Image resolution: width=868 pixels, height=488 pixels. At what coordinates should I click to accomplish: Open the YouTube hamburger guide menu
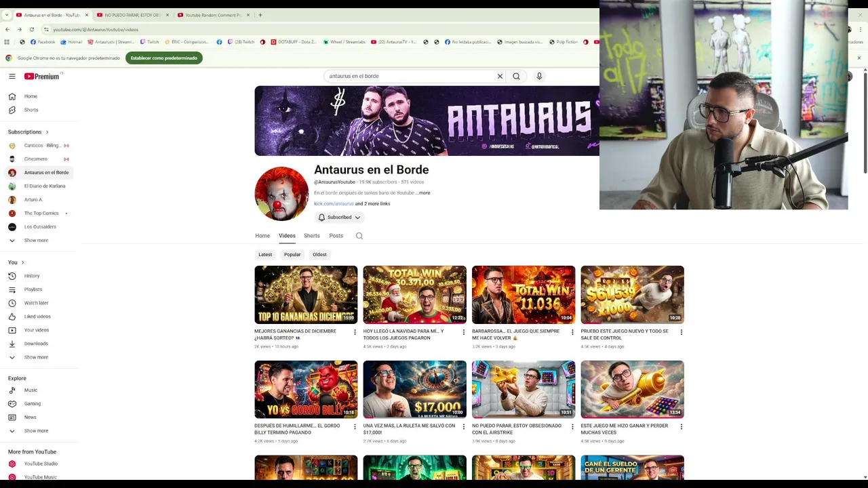pos(12,77)
